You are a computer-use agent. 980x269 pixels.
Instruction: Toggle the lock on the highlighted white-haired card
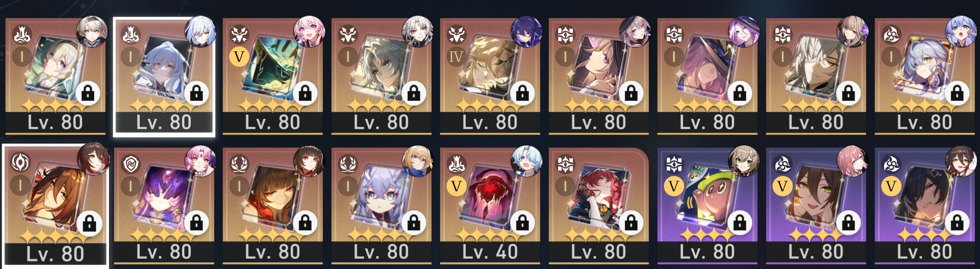click(196, 93)
